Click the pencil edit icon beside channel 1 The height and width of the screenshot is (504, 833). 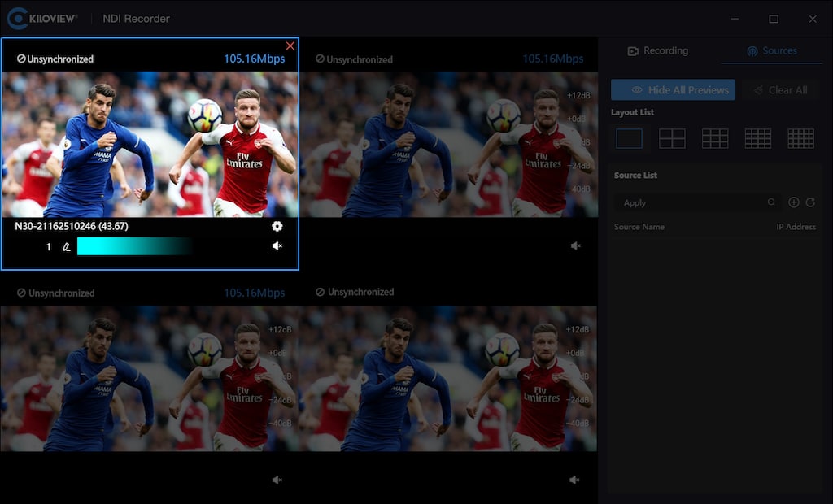(67, 247)
